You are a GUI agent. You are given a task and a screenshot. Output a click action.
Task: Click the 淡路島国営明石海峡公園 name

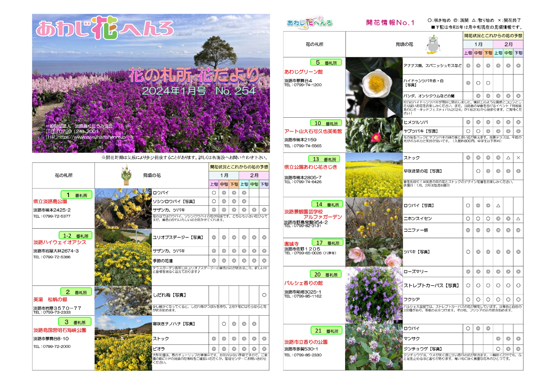pyautogui.click(x=60, y=330)
